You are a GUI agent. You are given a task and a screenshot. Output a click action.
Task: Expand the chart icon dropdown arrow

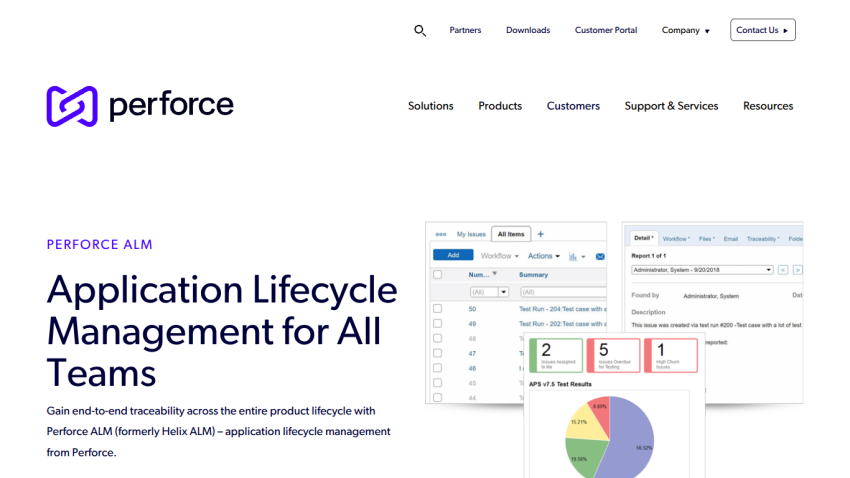(x=583, y=257)
